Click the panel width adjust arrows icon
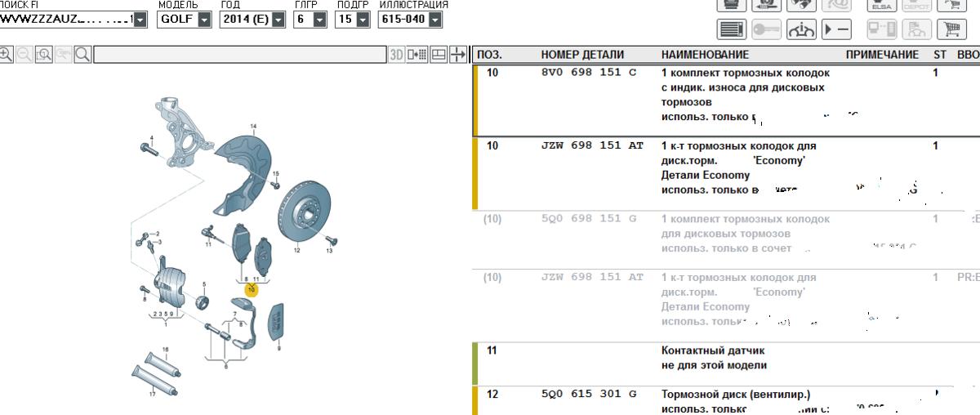Screen dimensions: 980x415 click(458, 55)
